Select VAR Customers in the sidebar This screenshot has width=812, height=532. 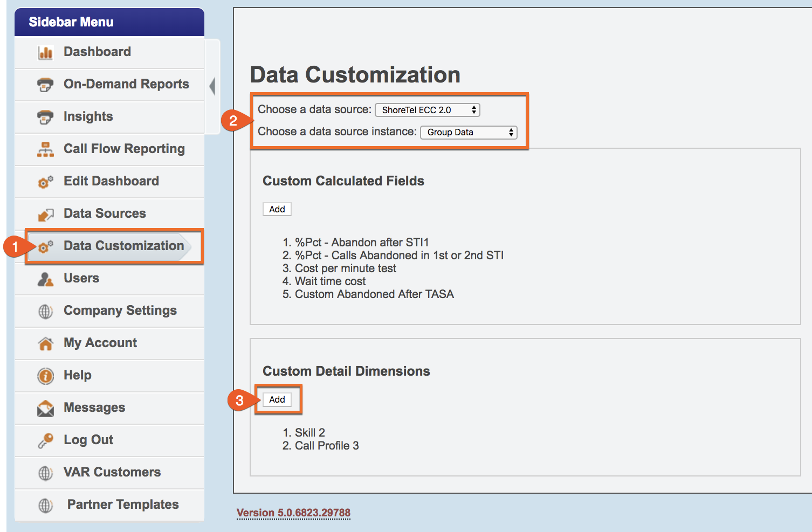coord(112,472)
